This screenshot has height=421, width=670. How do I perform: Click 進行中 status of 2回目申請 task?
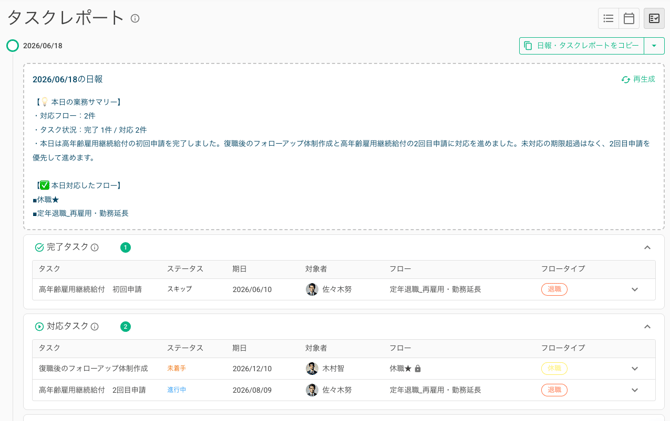(176, 390)
